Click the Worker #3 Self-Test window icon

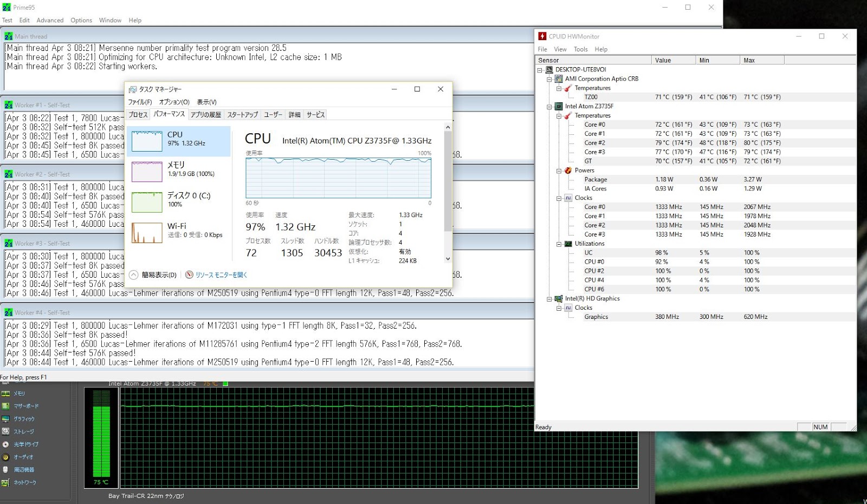tap(9, 244)
